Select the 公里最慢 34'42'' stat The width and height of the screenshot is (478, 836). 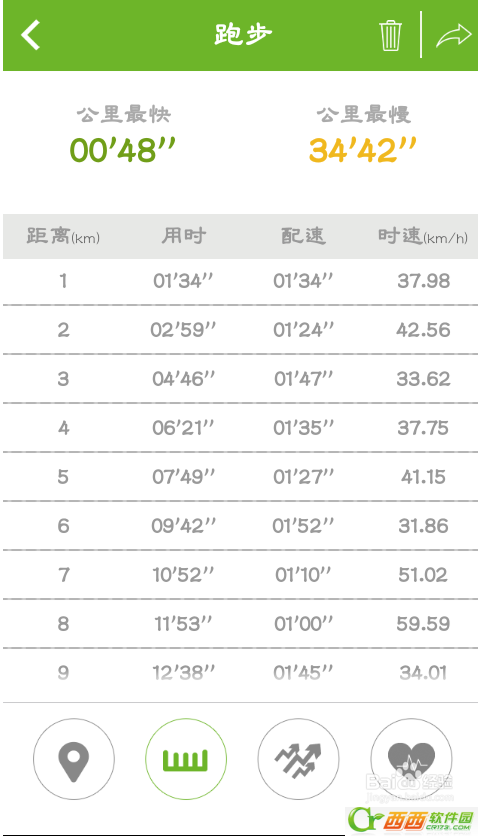[363, 135]
